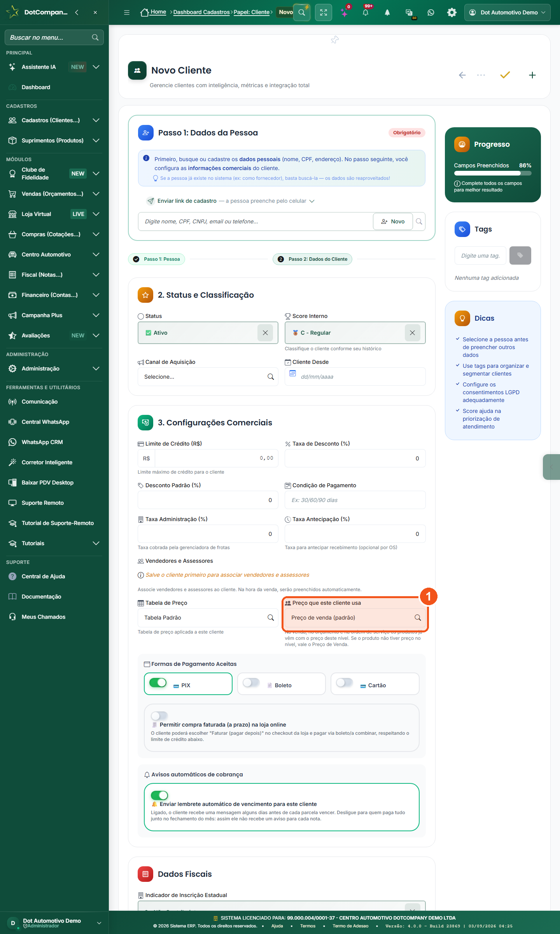
Task: Open the WhatsApp icon in top bar
Action: pyautogui.click(x=430, y=12)
